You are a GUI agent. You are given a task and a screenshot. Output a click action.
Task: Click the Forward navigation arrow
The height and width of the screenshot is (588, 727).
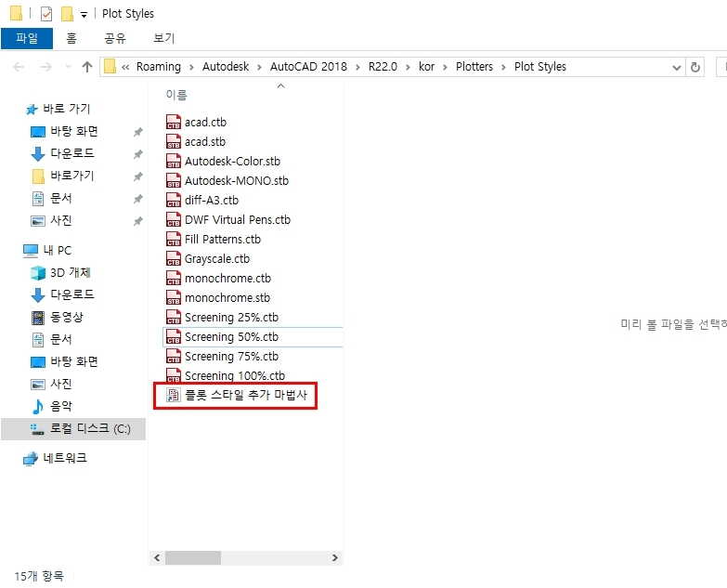tap(45, 67)
